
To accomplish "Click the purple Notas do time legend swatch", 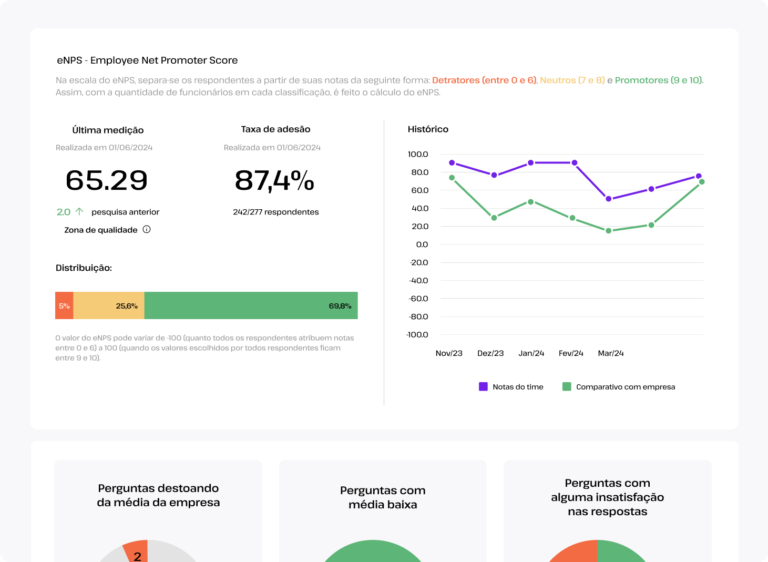I will click(x=483, y=387).
